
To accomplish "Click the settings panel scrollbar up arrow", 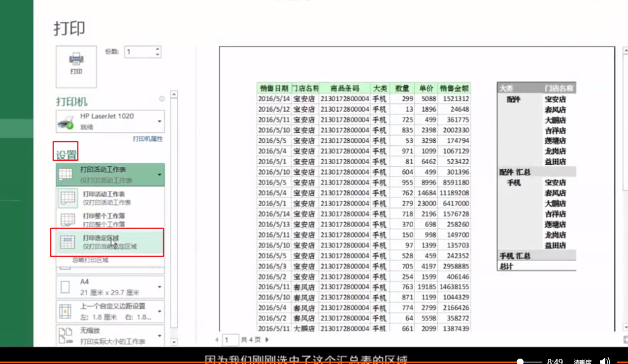I will tap(173, 94).
